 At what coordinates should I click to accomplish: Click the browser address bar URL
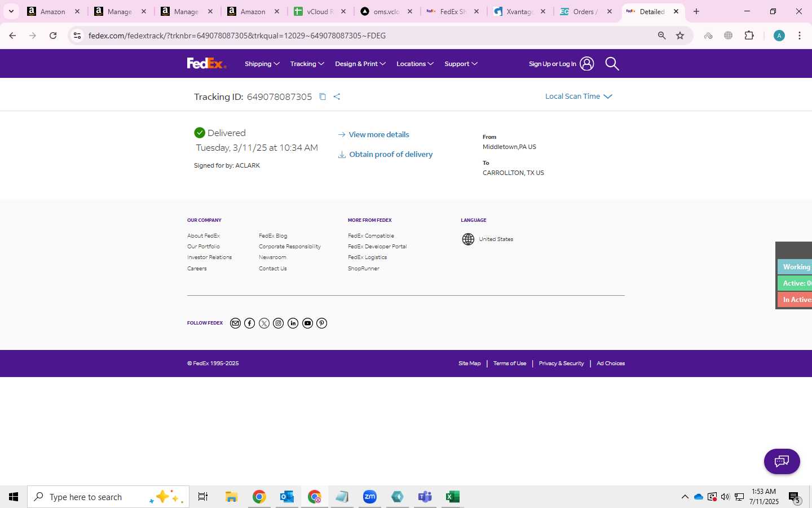[237, 36]
